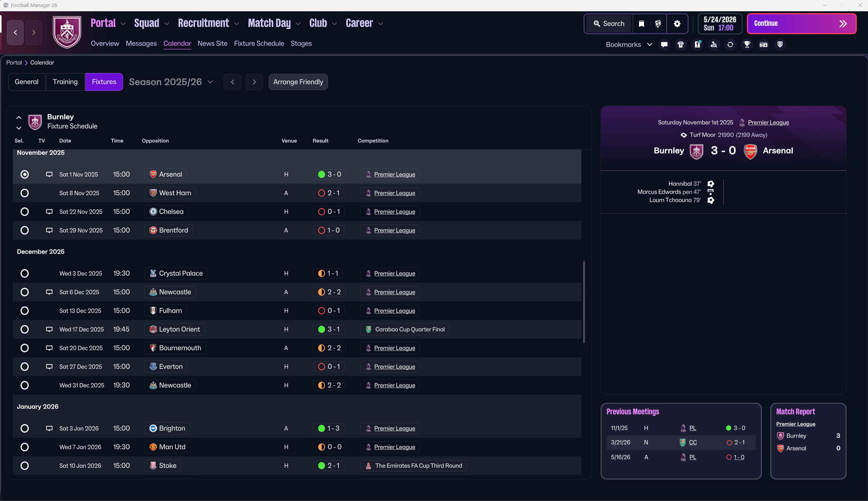This screenshot has width=868, height=501.
Task: Open the globe world icon in top bar
Action: tap(658, 24)
